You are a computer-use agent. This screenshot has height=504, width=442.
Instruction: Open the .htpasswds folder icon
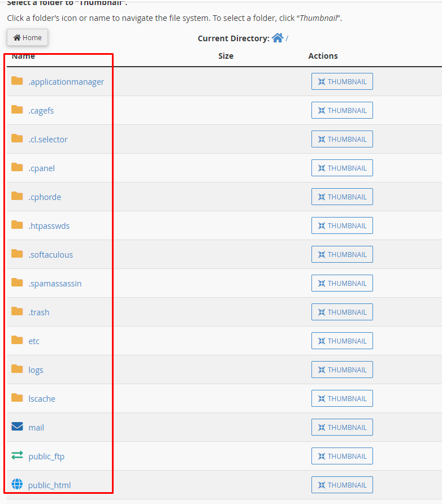point(17,225)
